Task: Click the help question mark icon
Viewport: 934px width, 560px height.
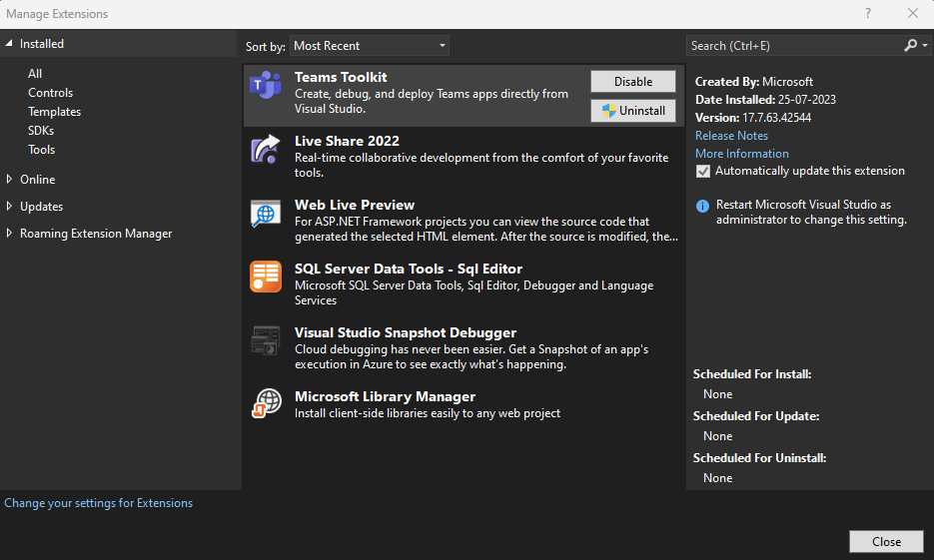Action: [867, 14]
